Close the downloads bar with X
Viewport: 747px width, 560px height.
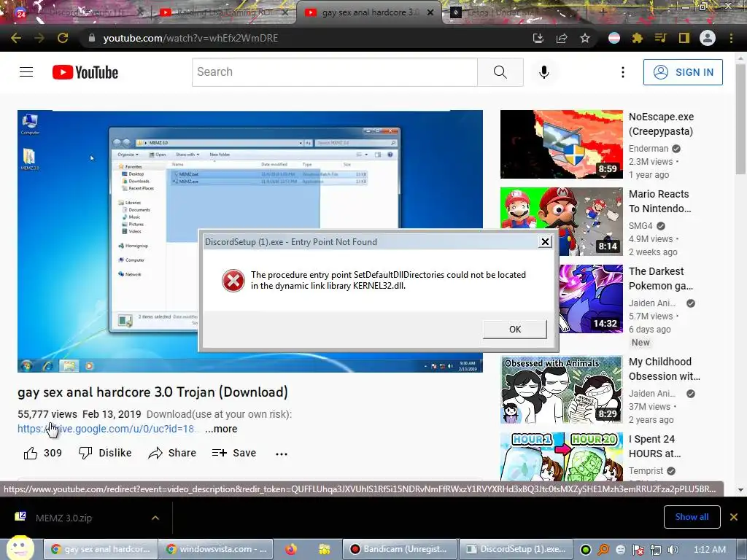point(734,517)
